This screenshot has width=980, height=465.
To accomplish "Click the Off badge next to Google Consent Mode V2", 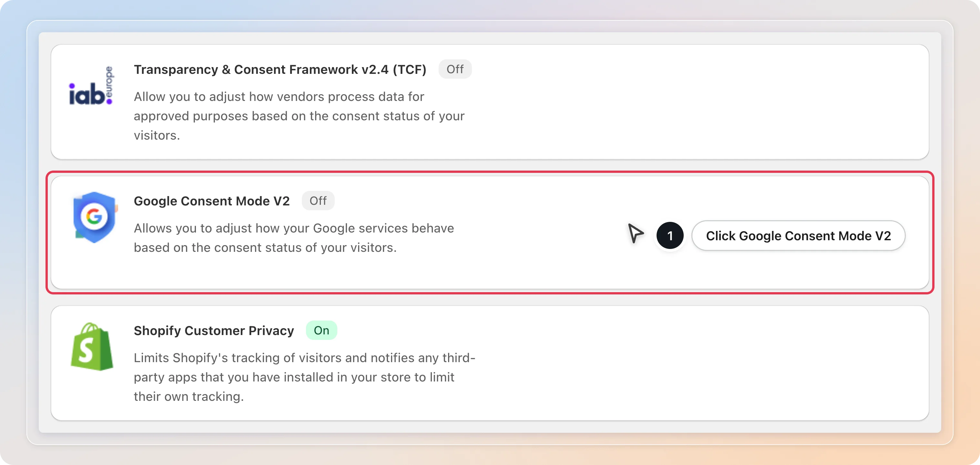I will coord(318,201).
